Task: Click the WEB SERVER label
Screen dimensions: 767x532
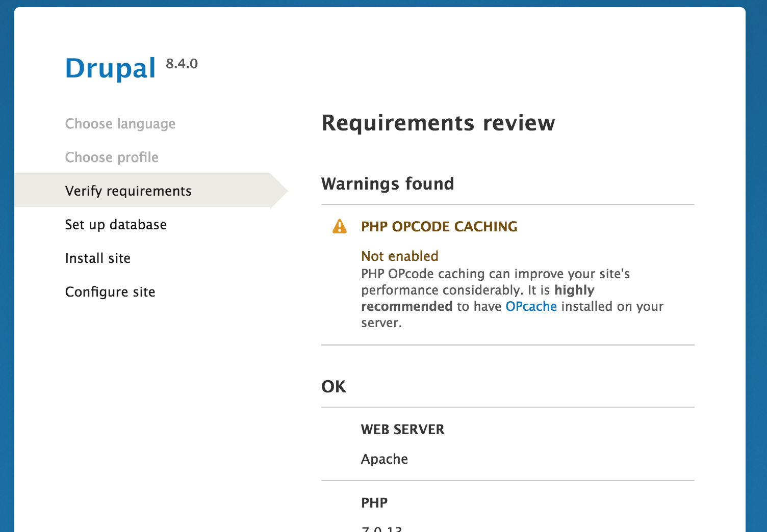Action: (x=403, y=430)
